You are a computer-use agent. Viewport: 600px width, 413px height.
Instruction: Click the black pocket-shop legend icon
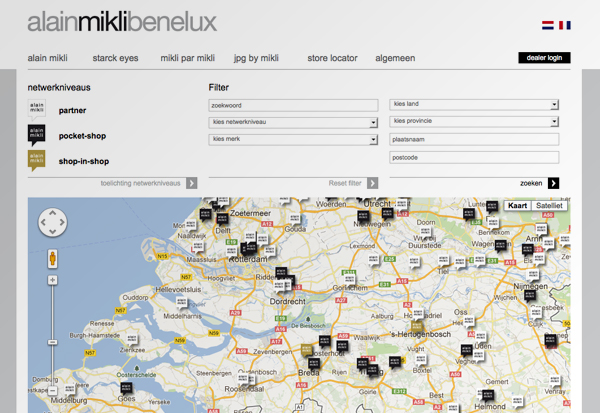coord(37,135)
